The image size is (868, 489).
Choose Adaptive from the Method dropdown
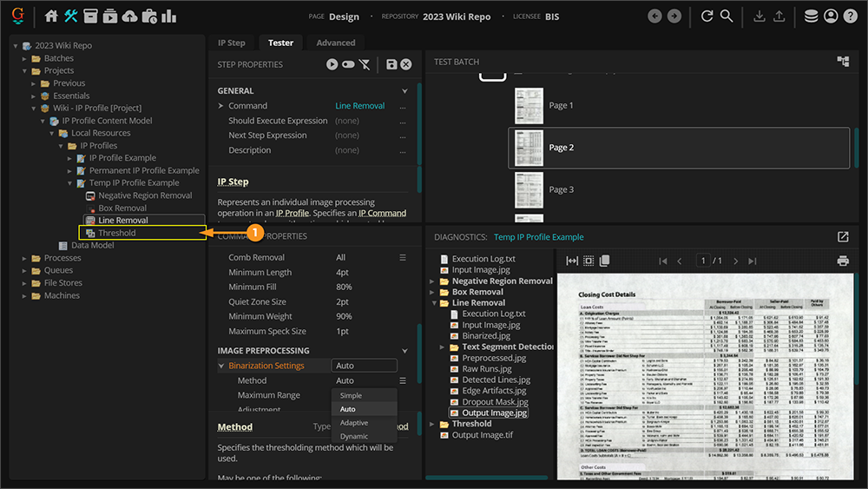pyautogui.click(x=354, y=423)
